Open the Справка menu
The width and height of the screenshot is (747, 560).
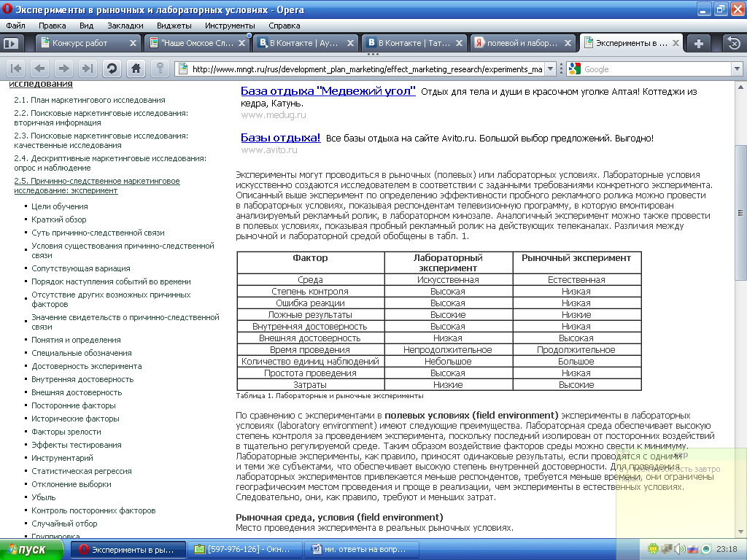coord(285,26)
